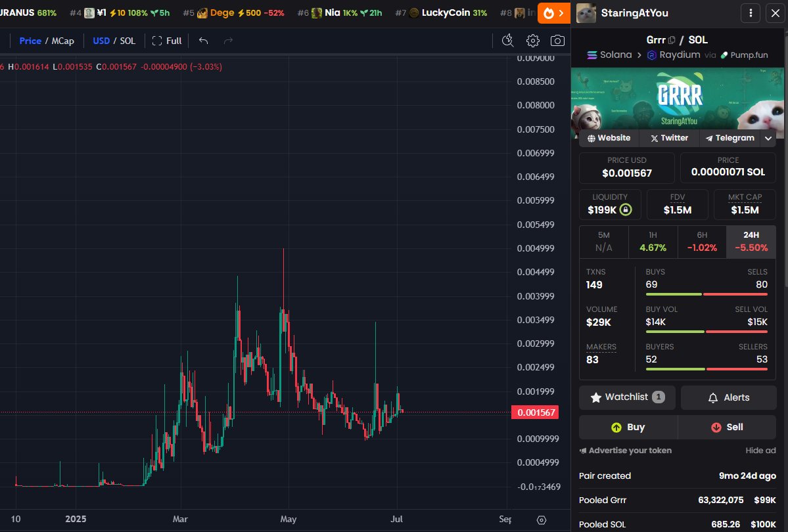Click the liquidity lock icon
Screen dimensions: 788x532
[x=625, y=210]
